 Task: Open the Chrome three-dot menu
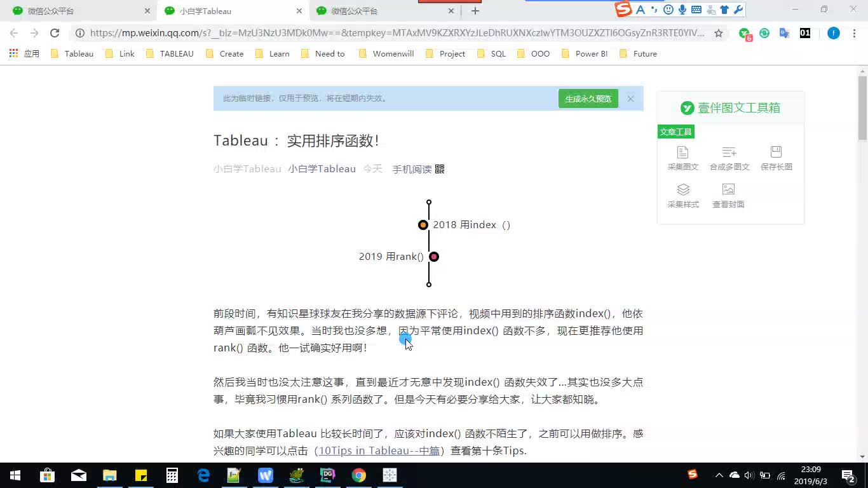[x=855, y=33]
